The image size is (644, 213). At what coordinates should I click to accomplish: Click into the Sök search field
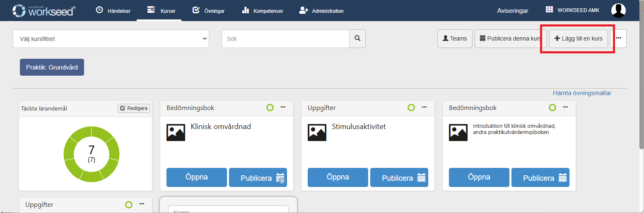[285, 39]
